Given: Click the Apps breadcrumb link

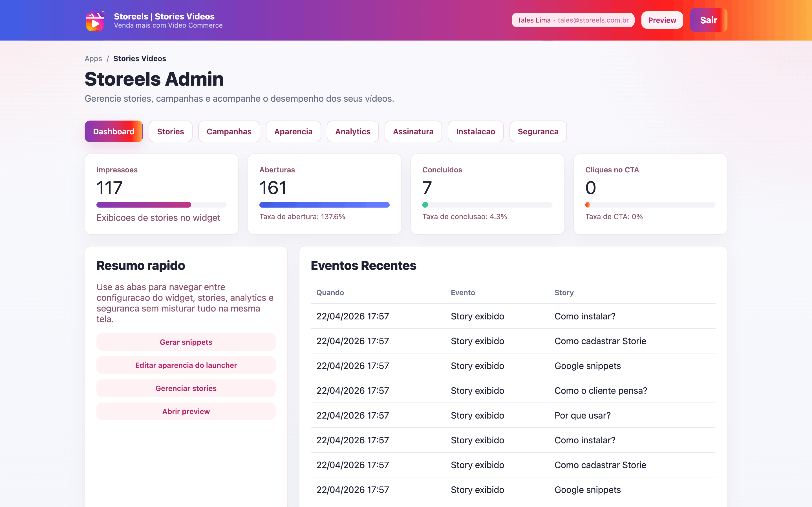Looking at the screenshot, I should [93, 58].
